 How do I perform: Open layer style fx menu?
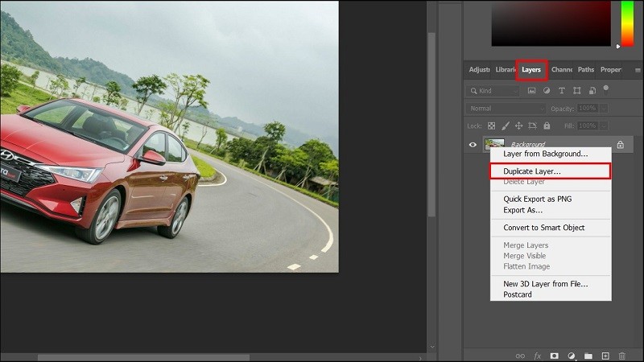coord(537,356)
